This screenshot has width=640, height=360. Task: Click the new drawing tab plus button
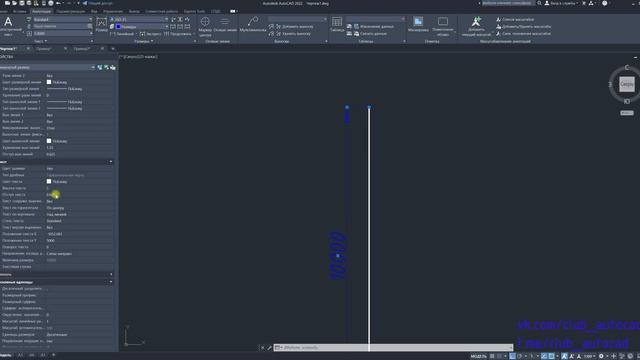click(113, 49)
